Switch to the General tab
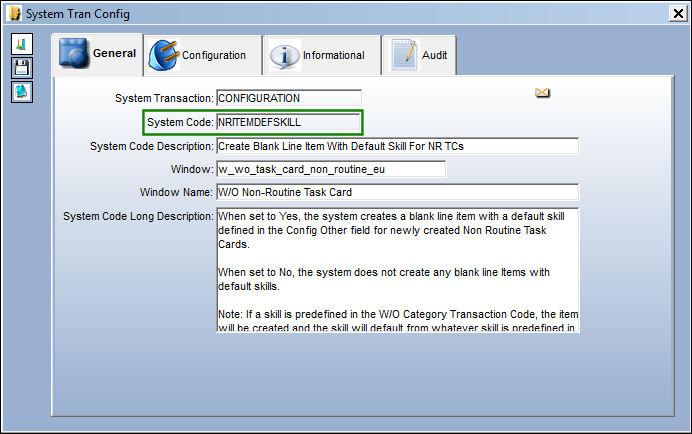 98,53
